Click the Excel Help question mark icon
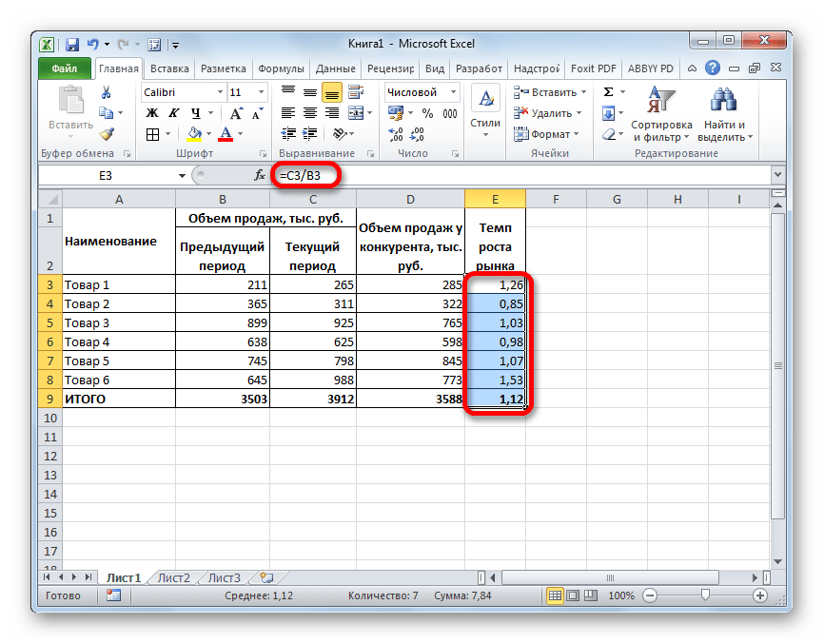The height and width of the screenshot is (644, 824). 712,68
